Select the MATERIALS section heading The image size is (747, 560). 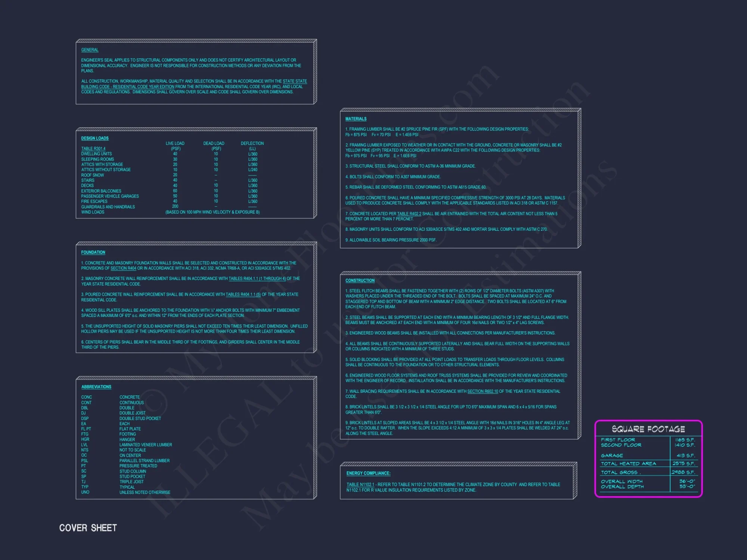[x=356, y=119]
